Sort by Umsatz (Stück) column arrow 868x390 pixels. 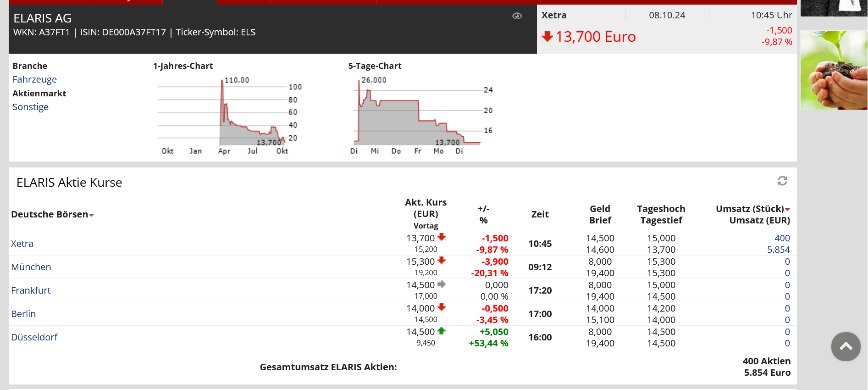point(787,209)
